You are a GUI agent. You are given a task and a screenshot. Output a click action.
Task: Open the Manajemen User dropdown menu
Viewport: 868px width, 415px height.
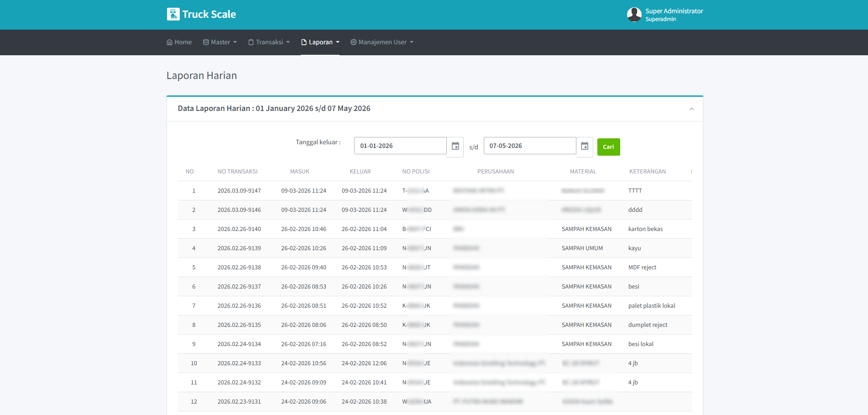tap(382, 42)
